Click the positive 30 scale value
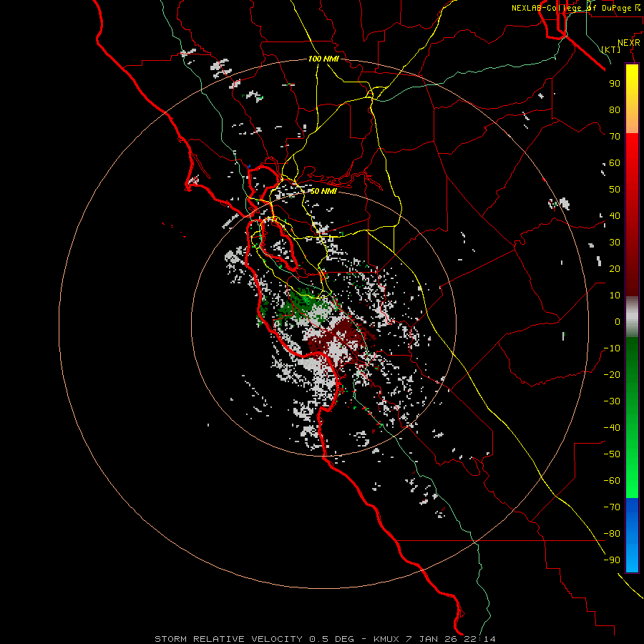The image size is (644, 644). pyautogui.click(x=615, y=243)
